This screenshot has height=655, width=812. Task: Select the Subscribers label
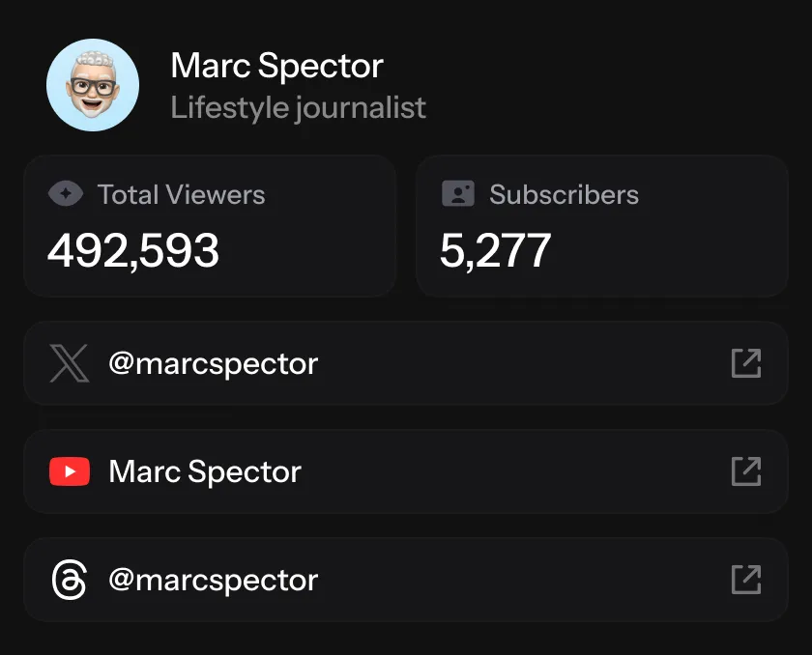564,194
